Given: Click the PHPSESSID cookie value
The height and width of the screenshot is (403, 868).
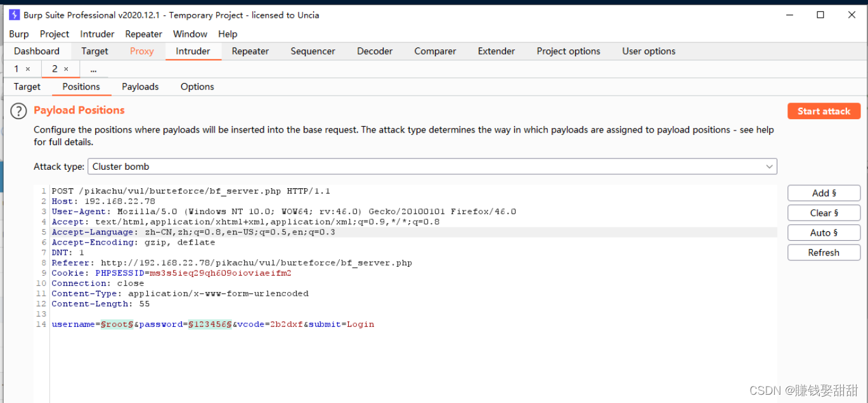Looking at the screenshot, I should (x=221, y=273).
